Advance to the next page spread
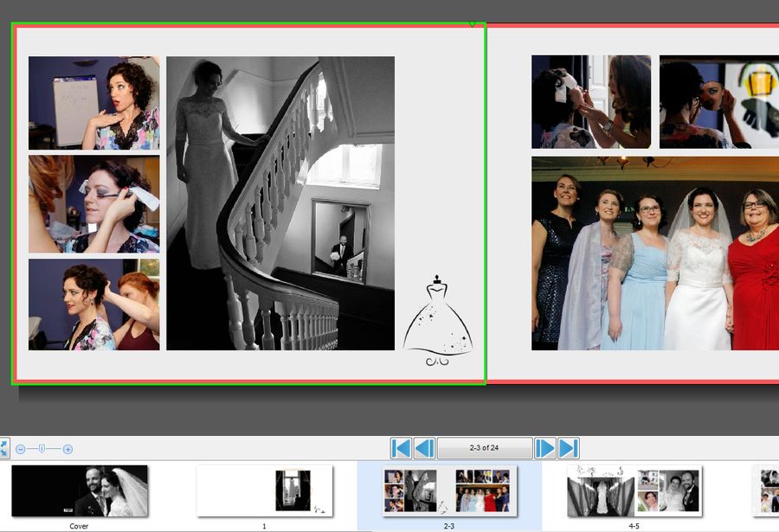The image size is (779, 532). (544, 448)
